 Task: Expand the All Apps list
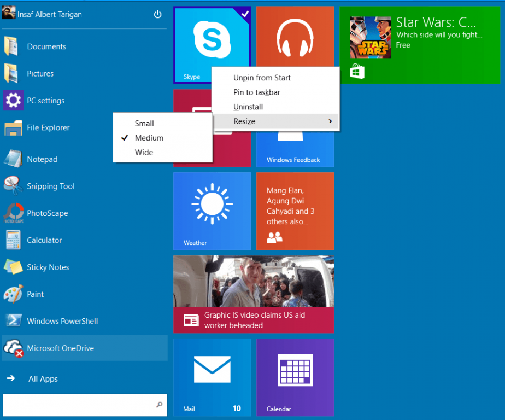click(x=43, y=378)
